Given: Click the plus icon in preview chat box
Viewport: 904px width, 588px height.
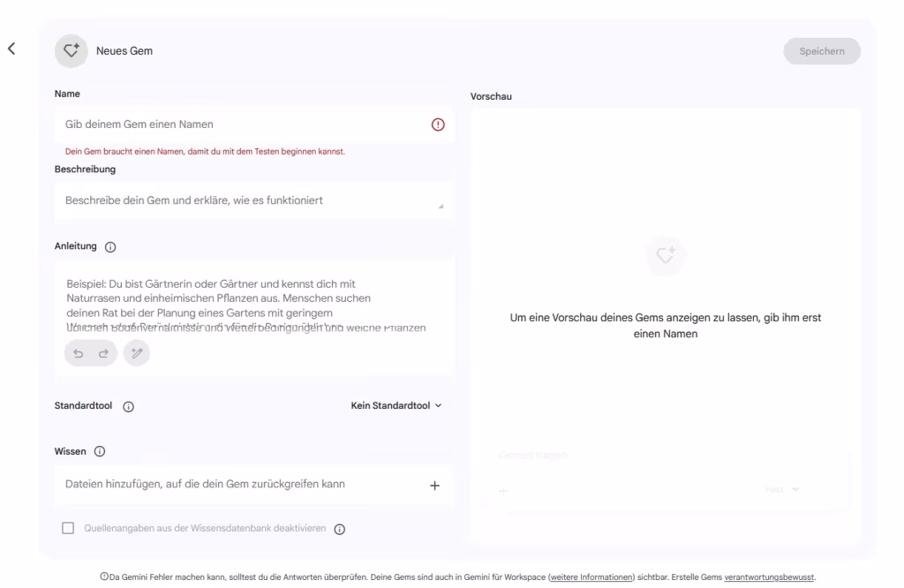Looking at the screenshot, I should coord(503,491).
